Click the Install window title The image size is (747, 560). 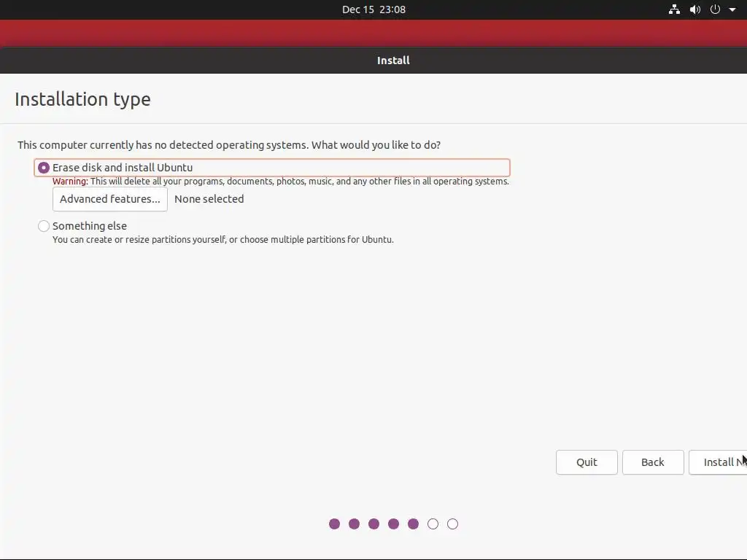point(393,61)
